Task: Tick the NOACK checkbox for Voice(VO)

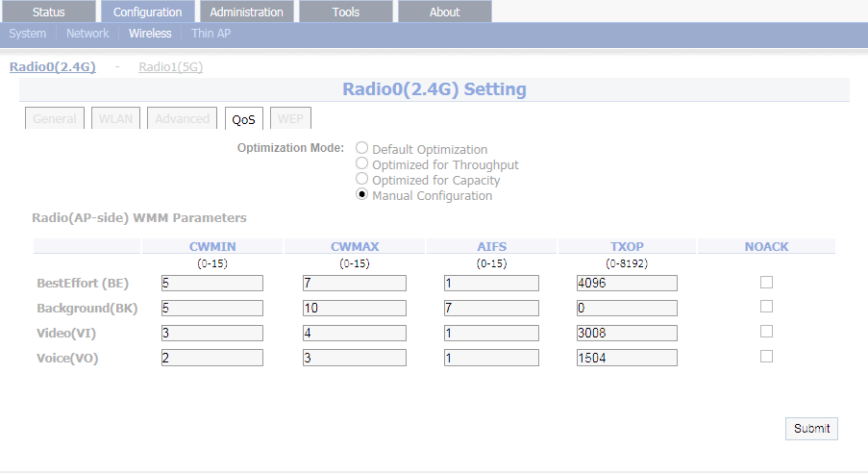Action: point(766,356)
